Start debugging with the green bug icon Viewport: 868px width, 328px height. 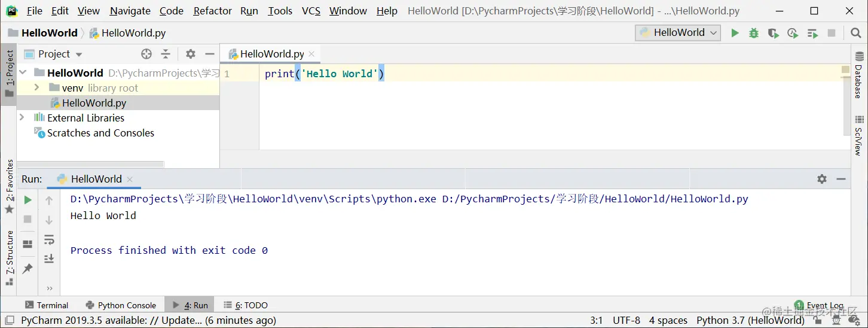754,33
